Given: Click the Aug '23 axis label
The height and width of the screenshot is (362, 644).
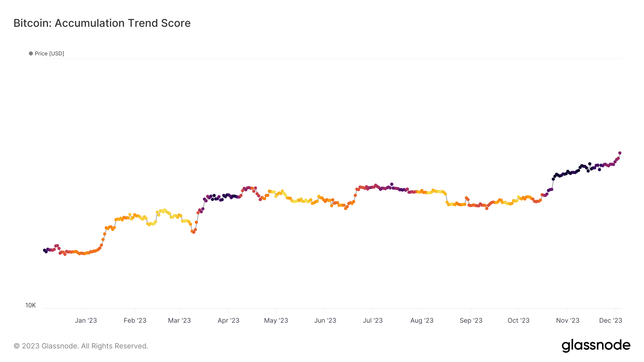Looking at the screenshot, I should click(x=422, y=321).
